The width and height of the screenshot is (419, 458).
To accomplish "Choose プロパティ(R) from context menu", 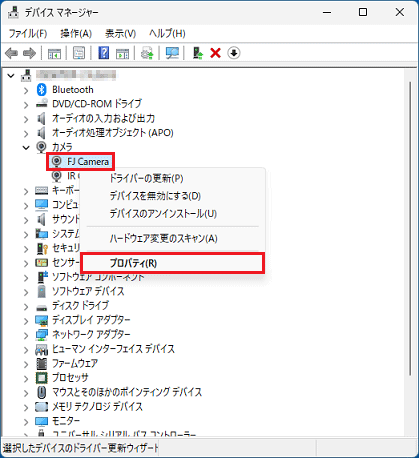I will pos(173,263).
